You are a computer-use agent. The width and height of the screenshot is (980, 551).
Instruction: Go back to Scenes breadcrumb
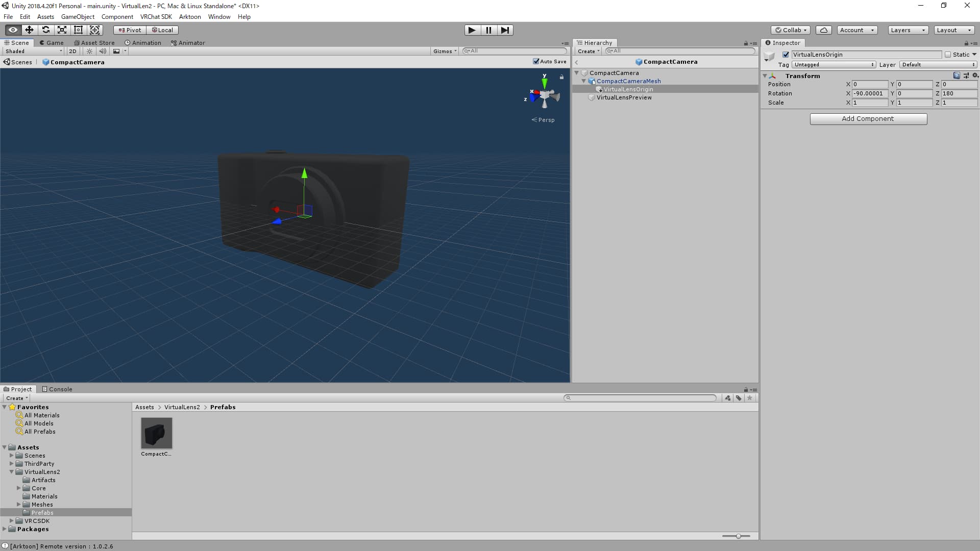pos(18,62)
